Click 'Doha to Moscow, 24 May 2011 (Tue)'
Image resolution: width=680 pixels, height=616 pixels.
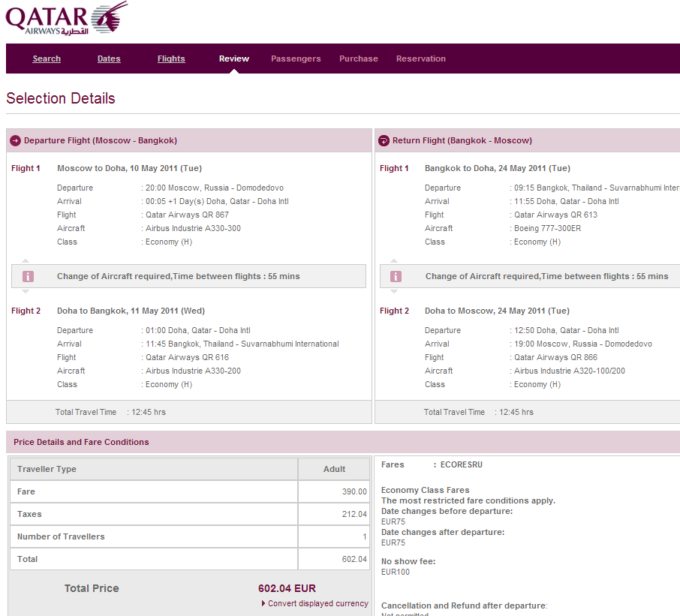497,311
